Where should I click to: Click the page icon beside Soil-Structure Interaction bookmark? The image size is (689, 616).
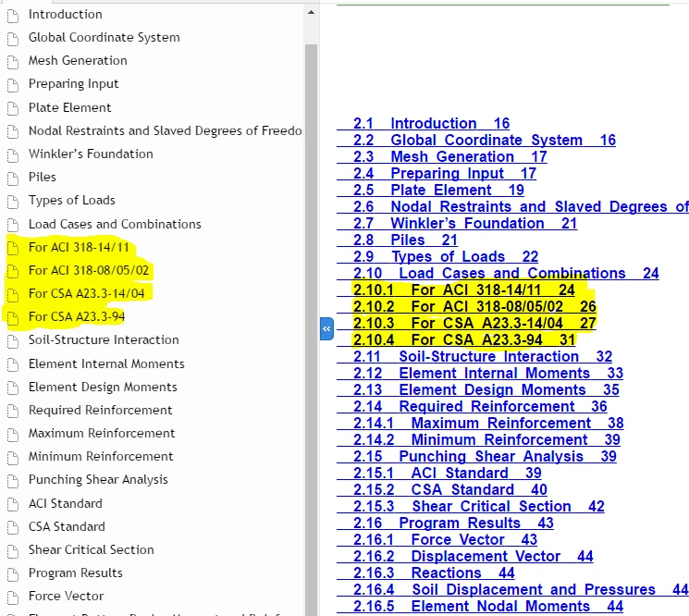(13, 341)
